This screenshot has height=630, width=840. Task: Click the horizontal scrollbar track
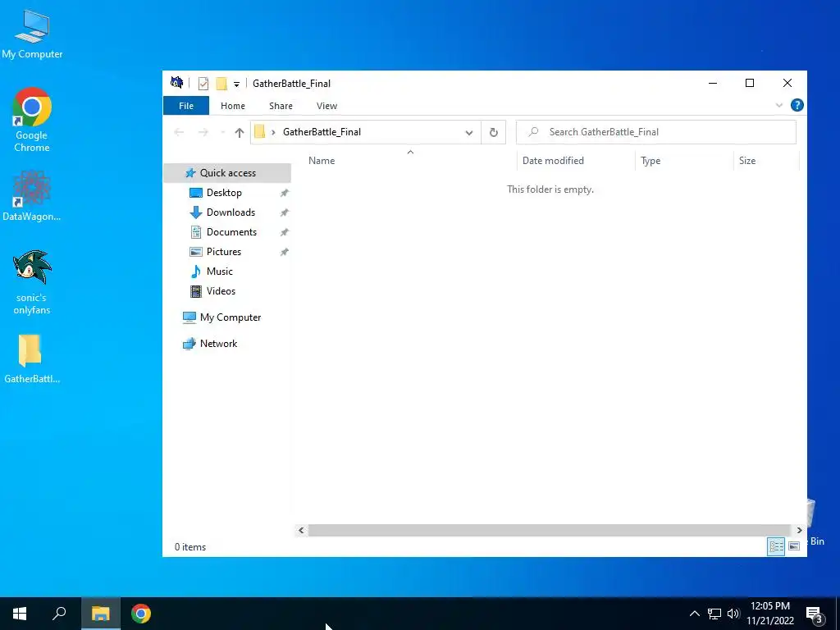[550, 530]
